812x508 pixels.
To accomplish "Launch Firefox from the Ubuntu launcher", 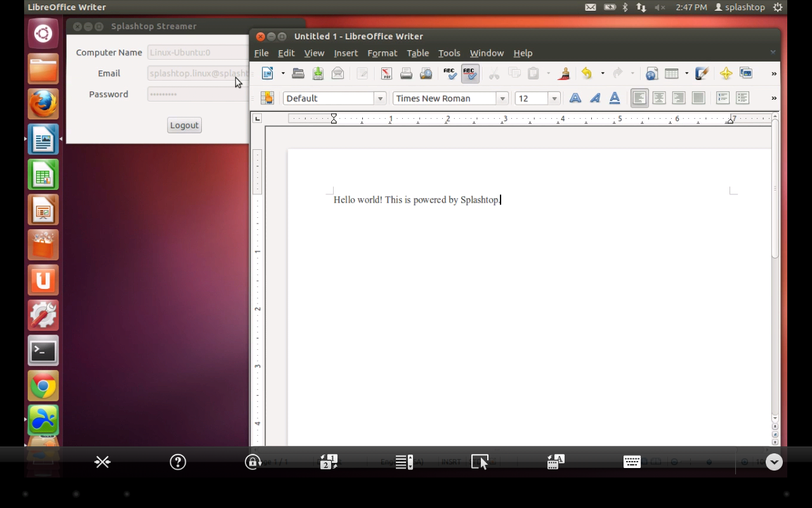I will 43,104.
